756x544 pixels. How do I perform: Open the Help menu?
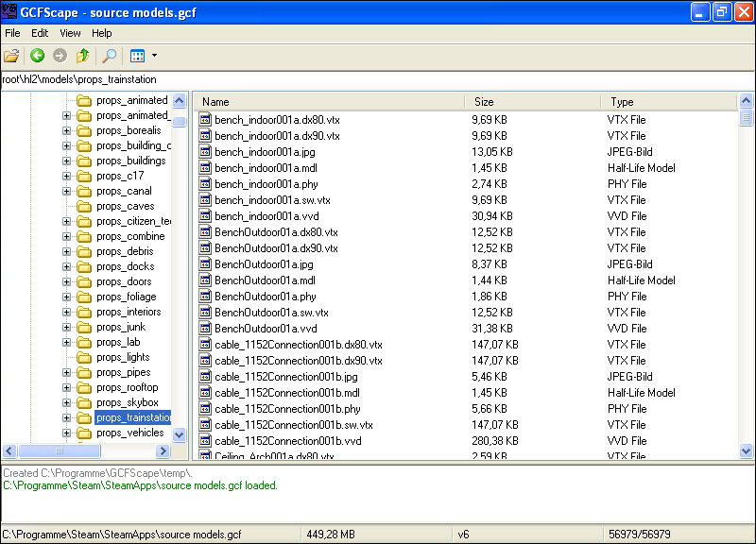click(x=102, y=33)
